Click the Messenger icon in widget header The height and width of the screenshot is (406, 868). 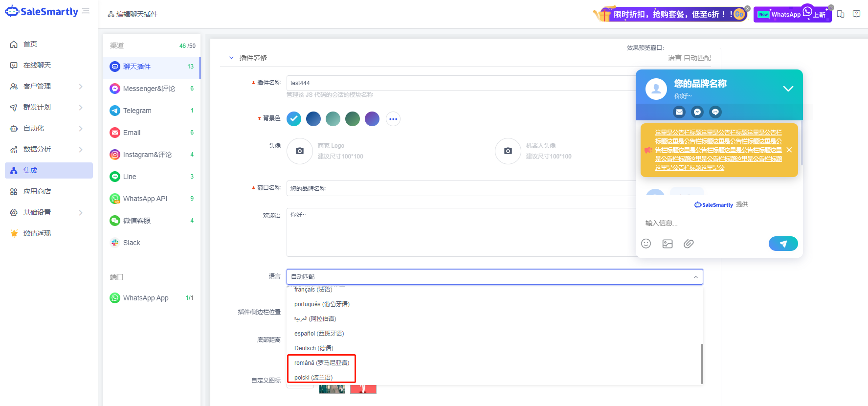697,112
